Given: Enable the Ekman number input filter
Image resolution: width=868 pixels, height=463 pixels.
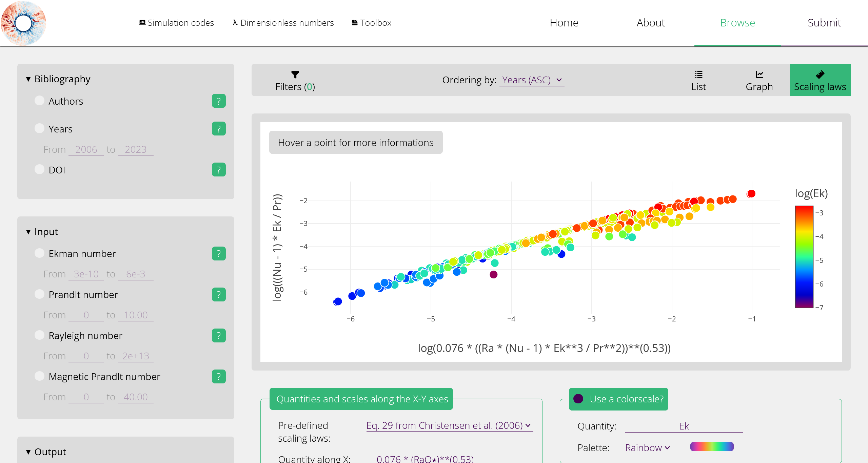Looking at the screenshot, I should pos(40,253).
